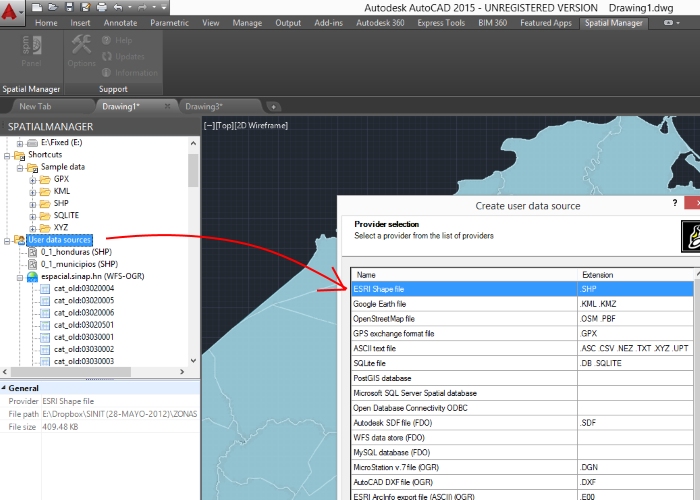Click the espacial.sinap.hn globe icon
Image resolution: width=700 pixels, height=500 pixels.
coord(32,277)
